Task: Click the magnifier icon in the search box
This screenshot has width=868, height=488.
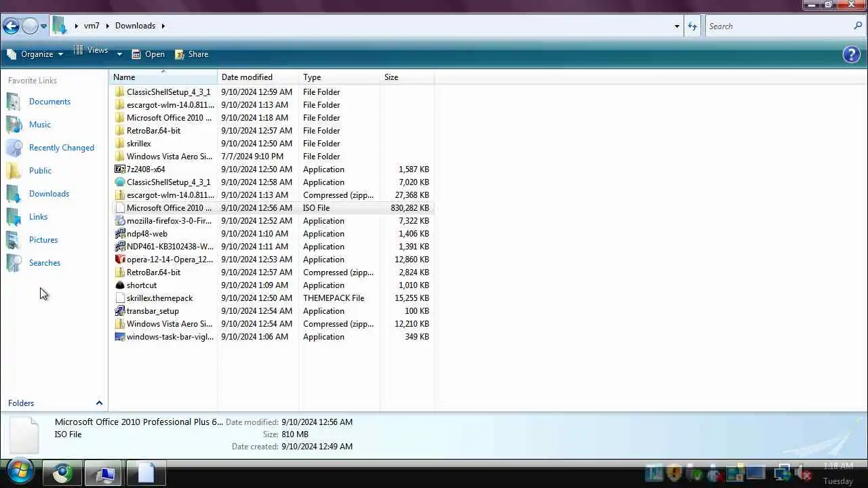Action: coord(858,26)
